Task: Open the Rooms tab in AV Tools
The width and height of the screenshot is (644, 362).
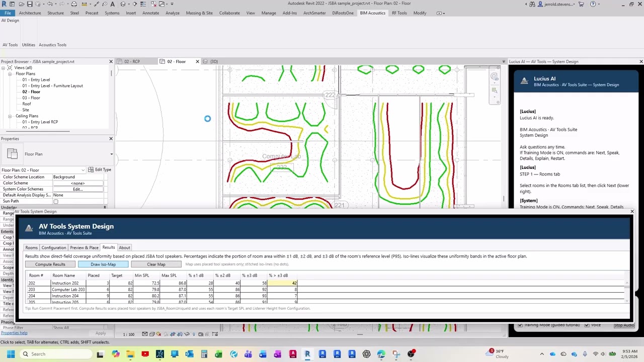Action: coord(31,247)
